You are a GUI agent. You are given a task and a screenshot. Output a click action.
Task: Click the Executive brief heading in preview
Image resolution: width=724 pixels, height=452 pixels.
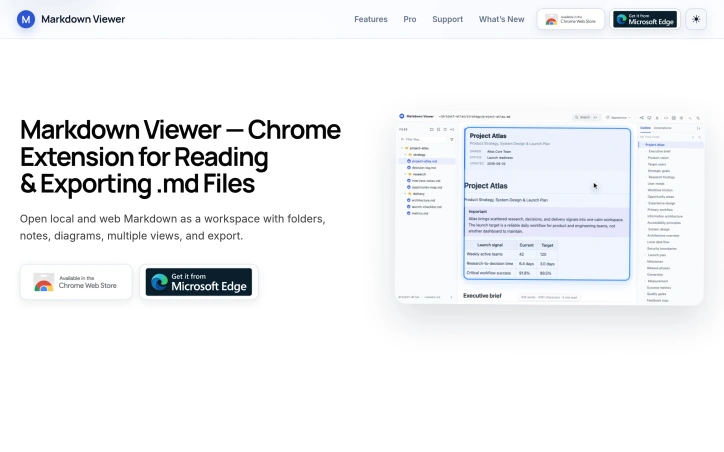(482, 295)
